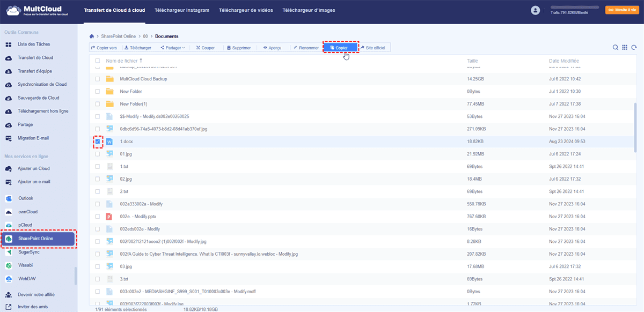Click the Copier button
Screen dimensions: 644x312
pyautogui.click(x=339, y=48)
